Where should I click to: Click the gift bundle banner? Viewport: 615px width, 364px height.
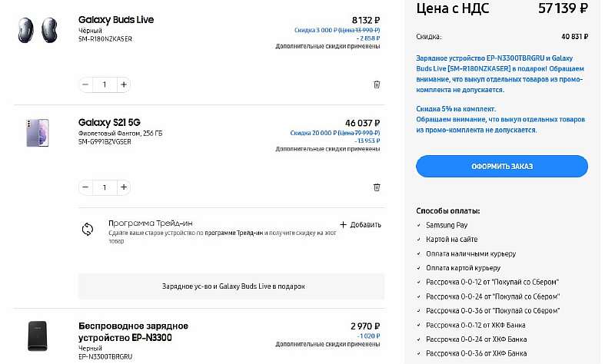(232, 286)
